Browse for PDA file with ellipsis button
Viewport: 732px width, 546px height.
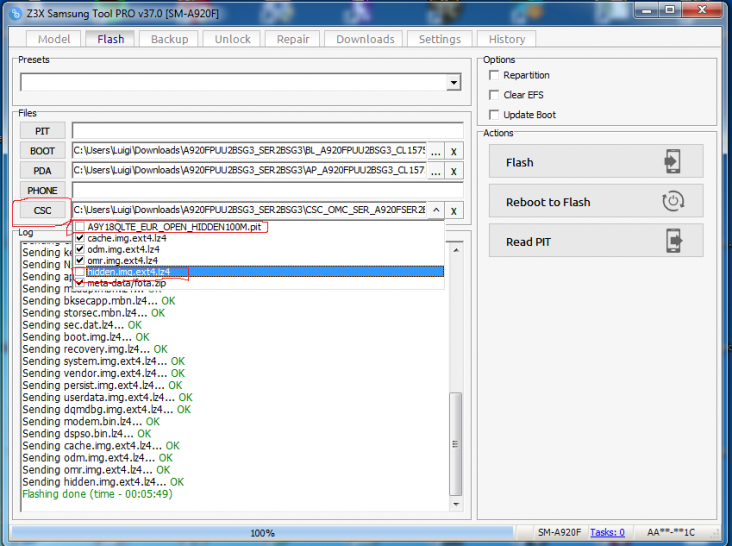point(436,171)
